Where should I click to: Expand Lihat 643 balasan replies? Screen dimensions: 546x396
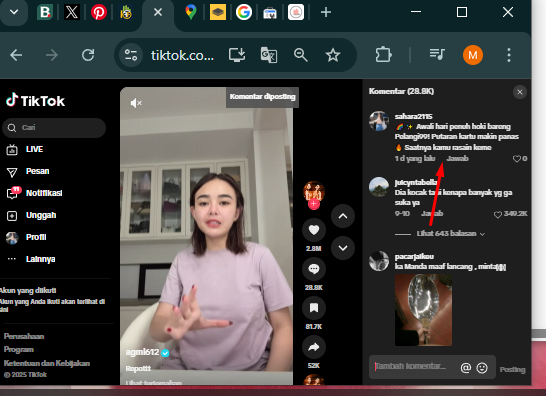coord(450,233)
